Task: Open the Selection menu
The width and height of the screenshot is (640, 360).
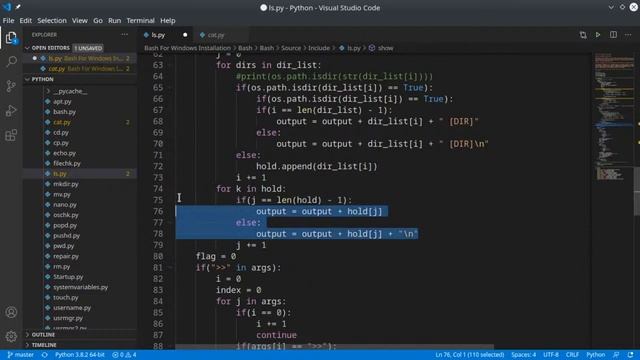Action: tap(52, 20)
